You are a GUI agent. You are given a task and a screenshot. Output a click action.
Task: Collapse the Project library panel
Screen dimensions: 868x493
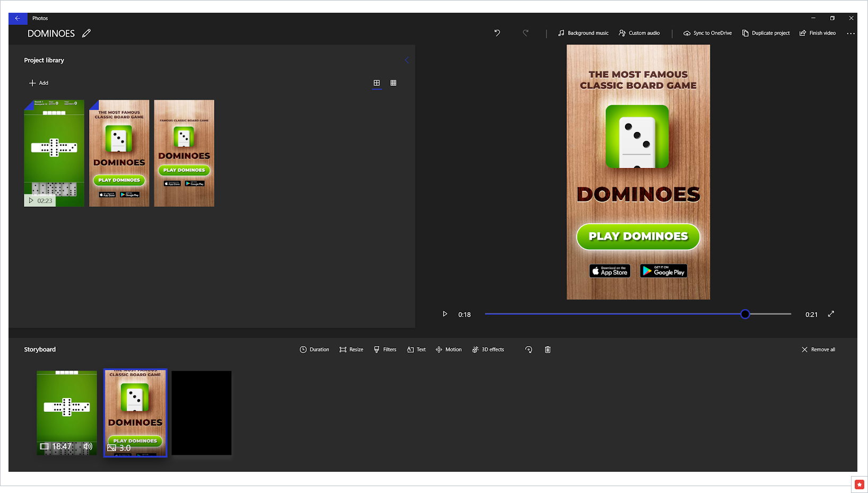pyautogui.click(x=406, y=60)
